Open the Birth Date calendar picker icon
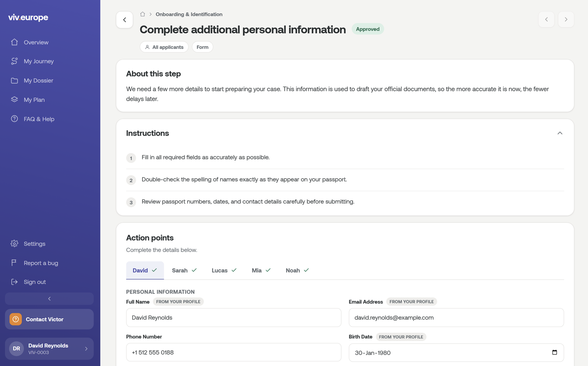The height and width of the screenshot is (366, 588). (554, 352)
